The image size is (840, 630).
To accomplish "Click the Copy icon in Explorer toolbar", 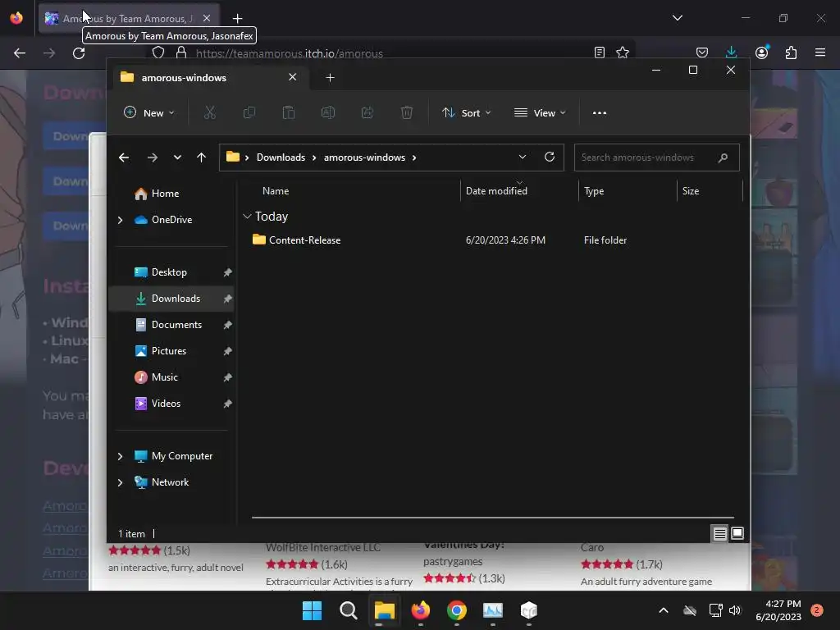I will (249, 112).
